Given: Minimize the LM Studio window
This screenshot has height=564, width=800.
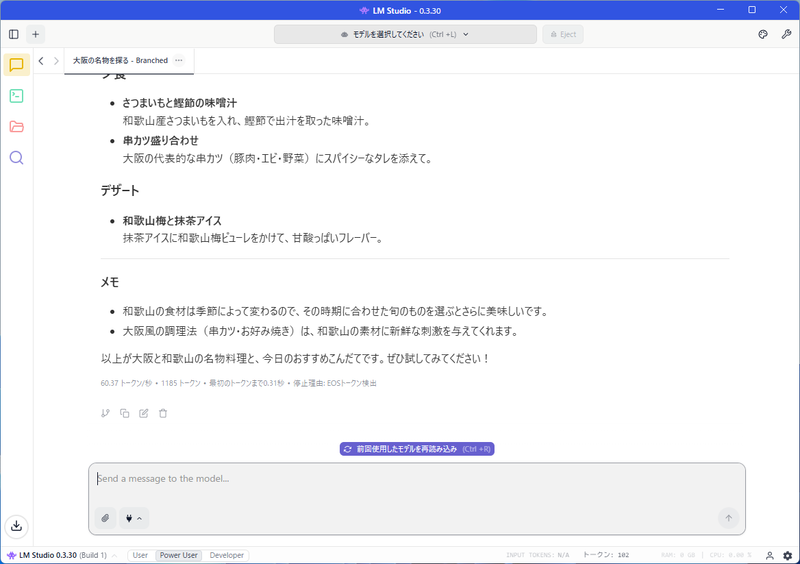Looking at the screenshot, I should click(720, 10).
